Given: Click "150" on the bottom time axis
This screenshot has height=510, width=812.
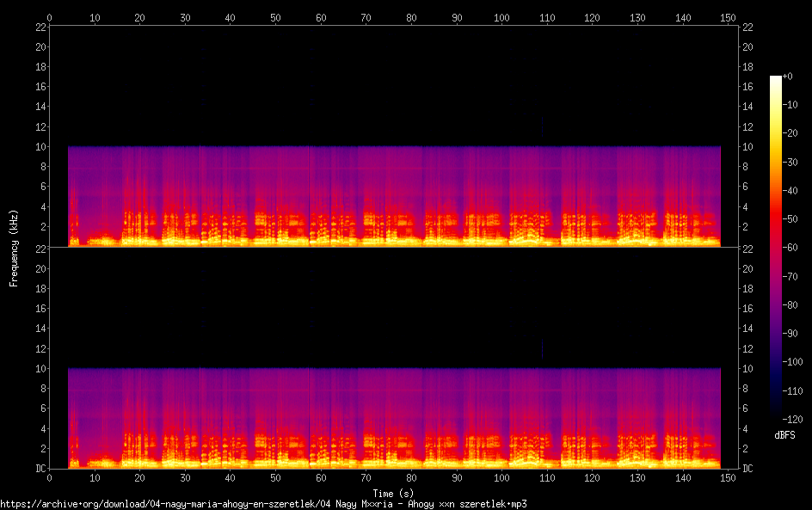Looking at the screenshot, I should pos(728,478).
